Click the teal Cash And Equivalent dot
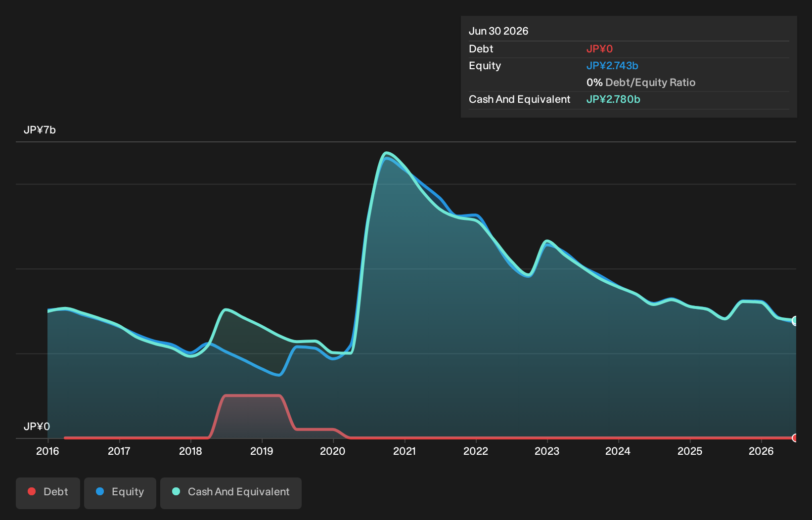812x520 pixels. pyautogui.click(x=176, y=491)
